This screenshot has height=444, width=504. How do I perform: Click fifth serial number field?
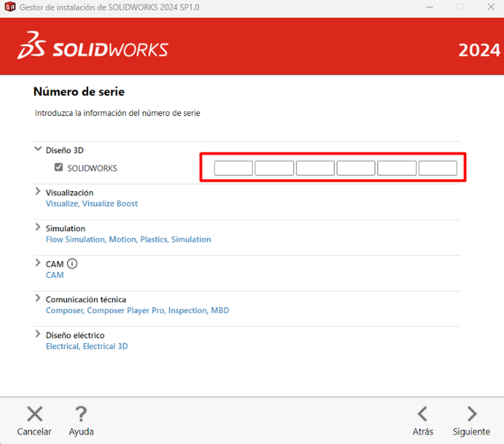[x=397, y=168]
